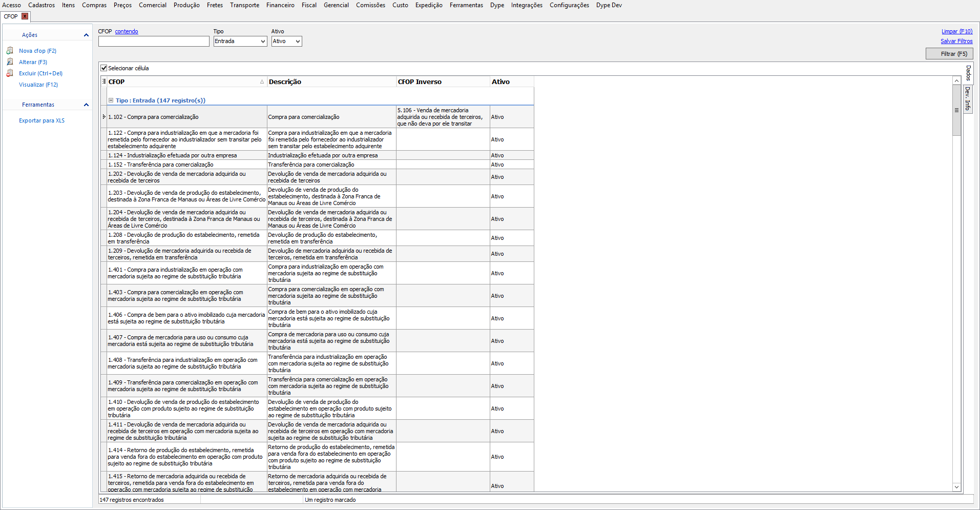Open the Dev. Info side tab

click(x=968, y=98)
